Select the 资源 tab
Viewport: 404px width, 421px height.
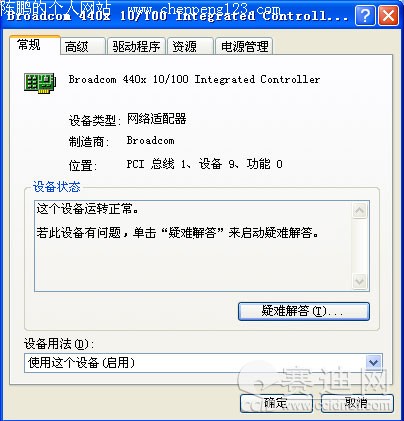pos(190,46)
